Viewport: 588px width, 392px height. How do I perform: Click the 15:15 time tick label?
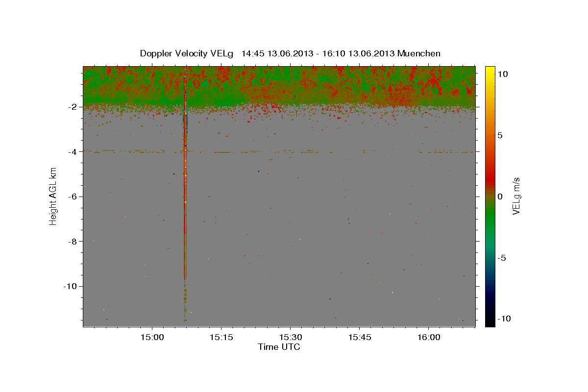[221, 338]
